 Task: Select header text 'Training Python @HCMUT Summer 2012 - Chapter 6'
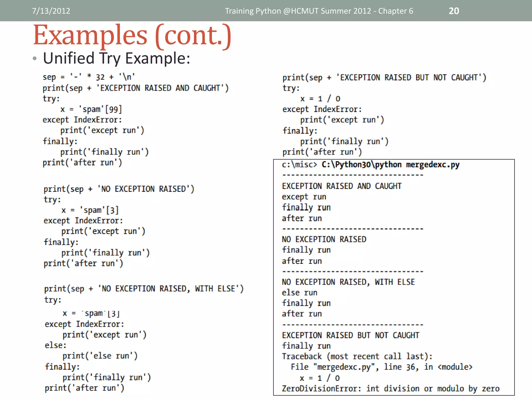[319, 11]
